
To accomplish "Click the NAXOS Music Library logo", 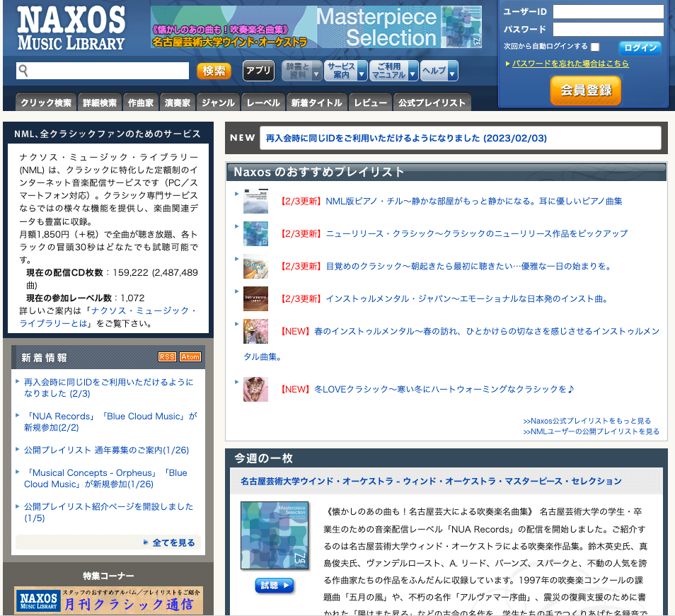I will (71, 28).
